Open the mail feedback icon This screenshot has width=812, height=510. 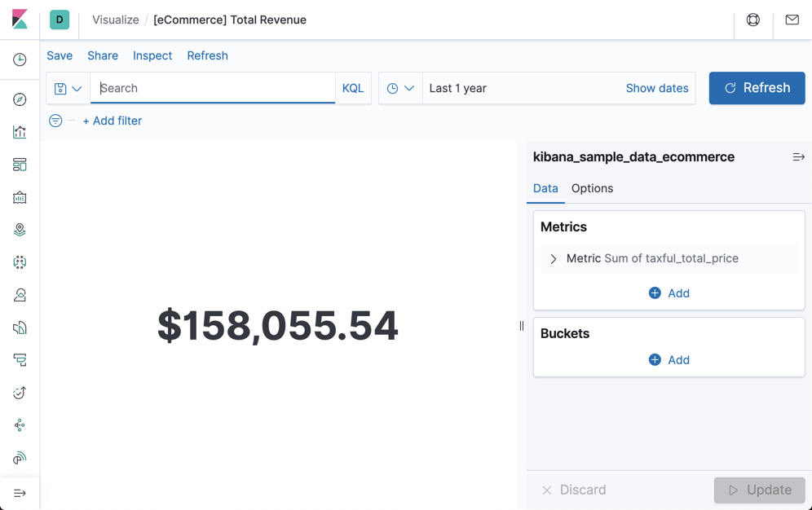[792, 20]
